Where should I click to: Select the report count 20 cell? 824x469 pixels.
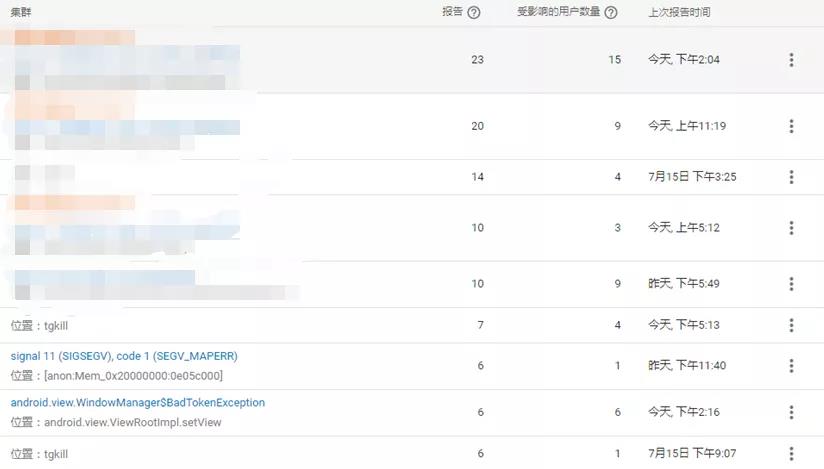(477, 126)
